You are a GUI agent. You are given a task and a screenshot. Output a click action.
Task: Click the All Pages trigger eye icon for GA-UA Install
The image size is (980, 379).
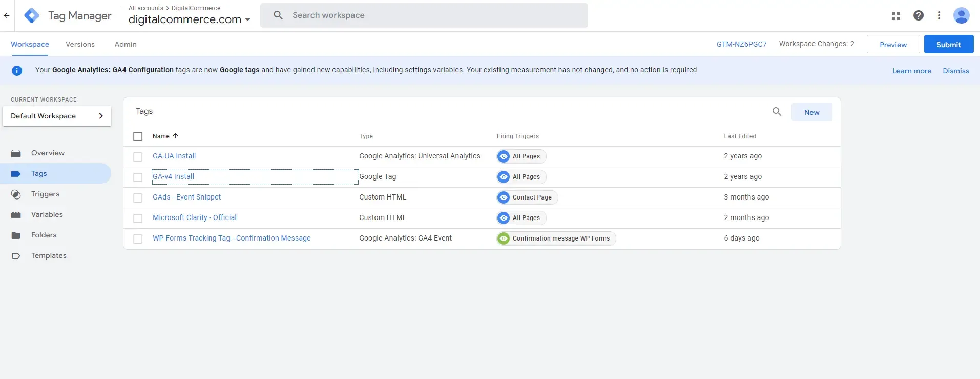click(504, 156)
